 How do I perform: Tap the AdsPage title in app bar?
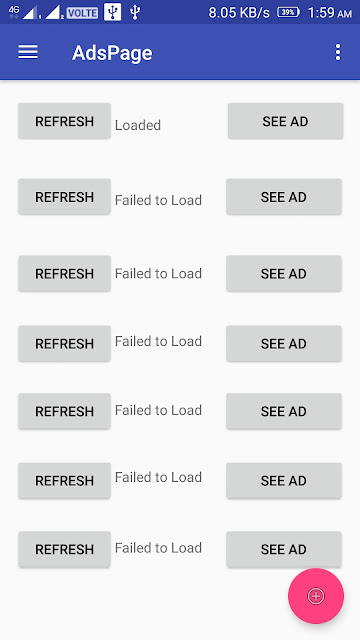[x=112, y=53]
